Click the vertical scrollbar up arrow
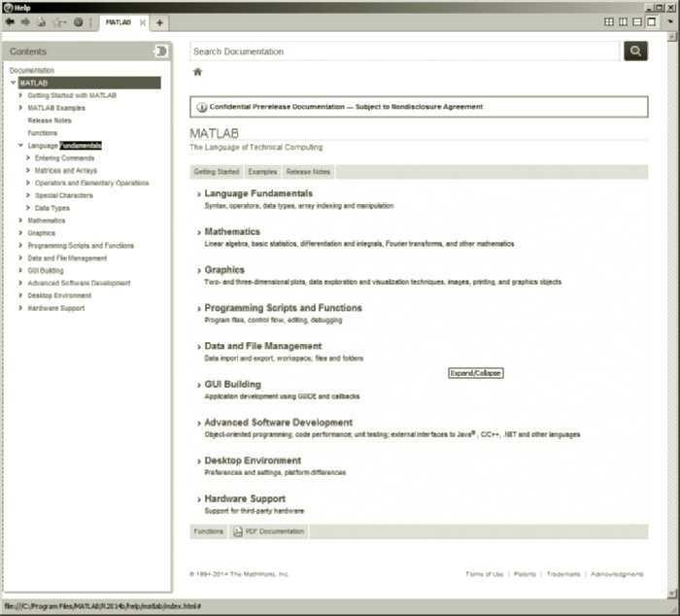Viewport: 680px width, 616px height. point(672,37)
